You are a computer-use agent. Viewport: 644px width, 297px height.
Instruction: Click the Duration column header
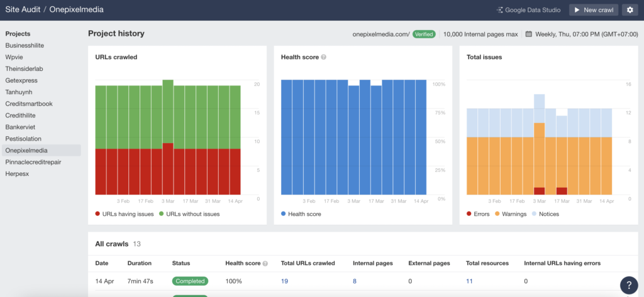[139, 263]
